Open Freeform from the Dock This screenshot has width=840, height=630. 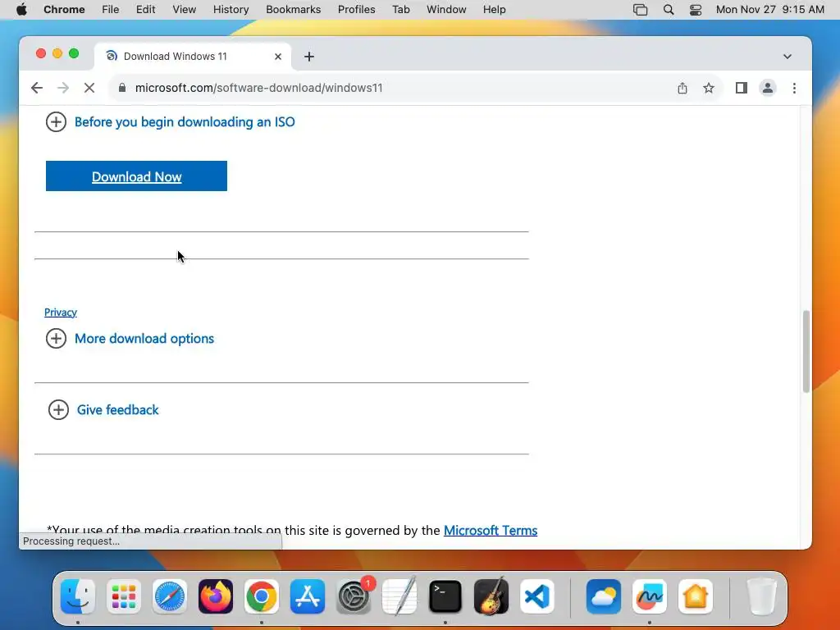click(650, 596)
